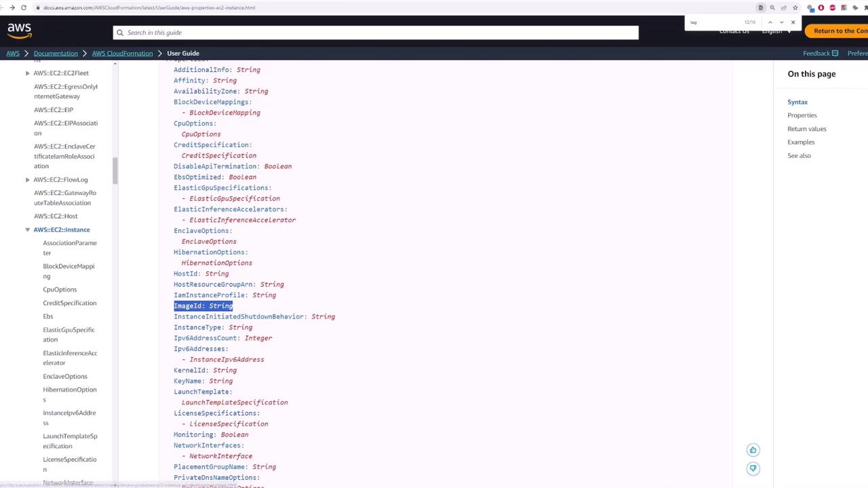Open AssociationParameter sidebar subpage
This screenshot has height=488, width=868.
pos(70,248)
